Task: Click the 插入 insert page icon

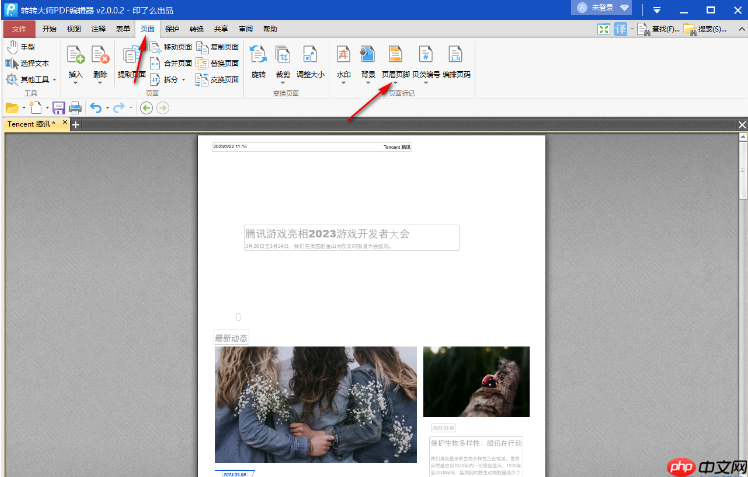Action: pos(75,54)
